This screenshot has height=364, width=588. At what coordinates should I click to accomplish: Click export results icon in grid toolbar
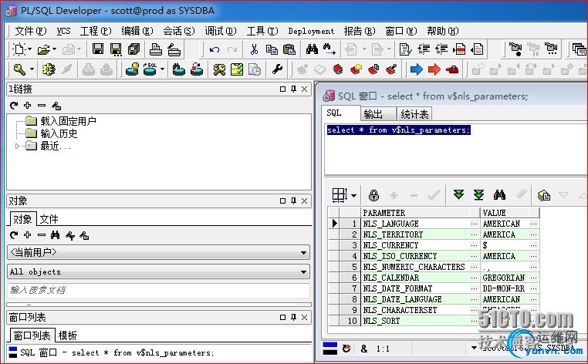coord(544,195)
